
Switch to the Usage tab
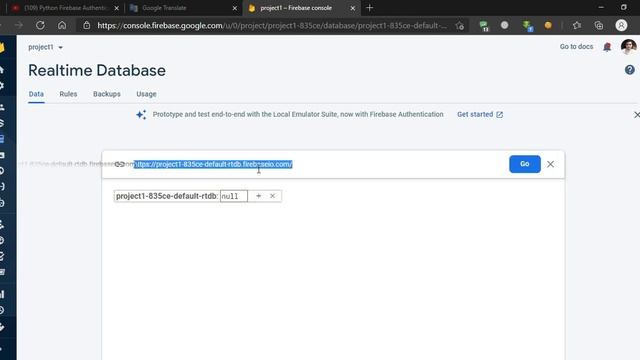(146, 94)
